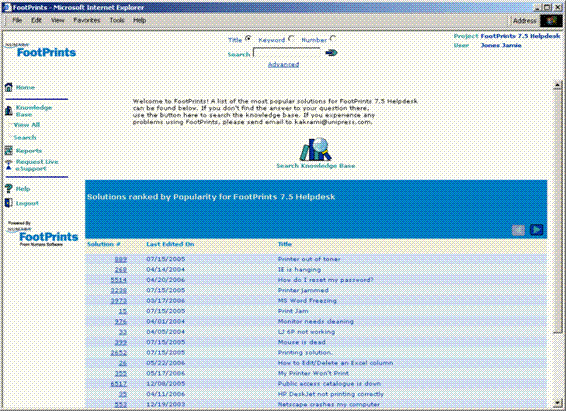Image resolution: width=566 pixels, height=411 pixels.
Task: Click date '04/20/2006' in password row
Action: [x=165, y=280]
